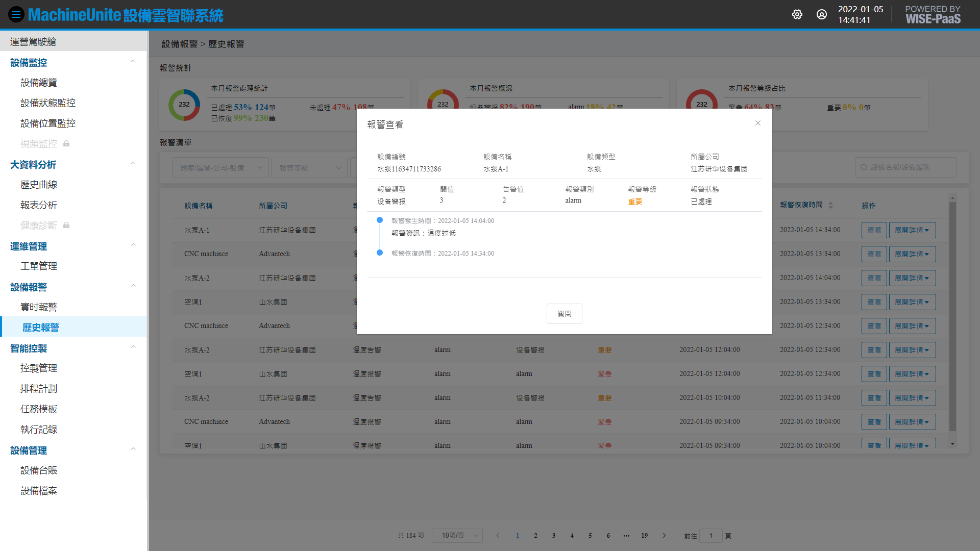Open 實时報警 in the sidebar

pyautogui.click(x=39, y=307)
